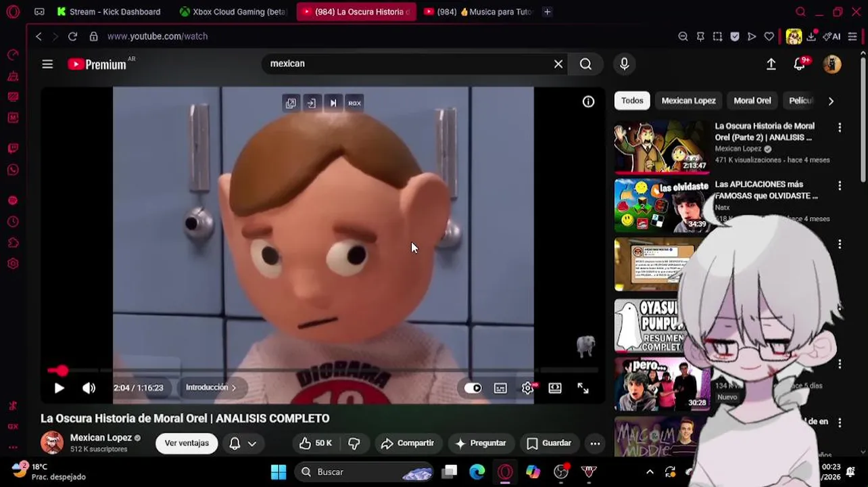The image size is (868, 487).
Task: Open the browser downloads icon
Action: point(811,37)
